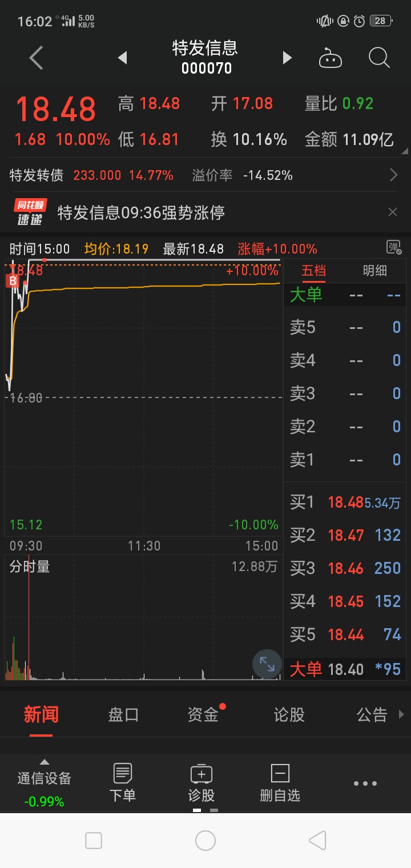
Task: Tap the alarm clock status icon
Action: pos(359,21)
